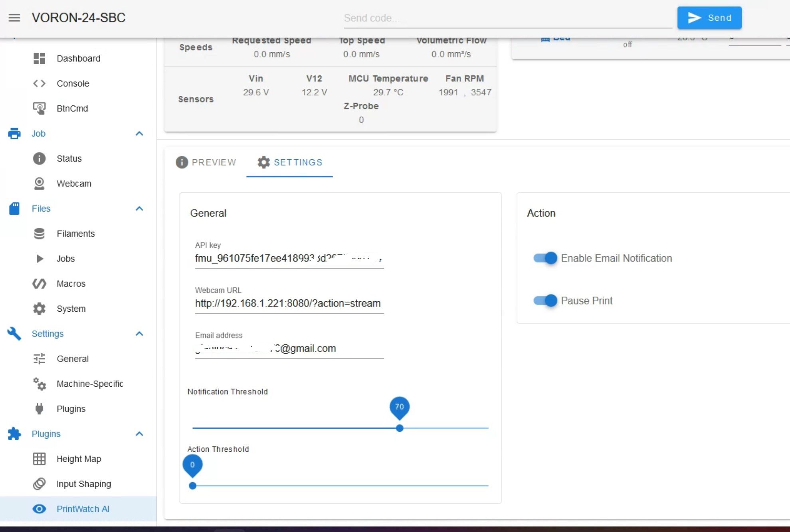The image size is (790, 532).
Task: Open General settings page
Action: tap(73, 359)
